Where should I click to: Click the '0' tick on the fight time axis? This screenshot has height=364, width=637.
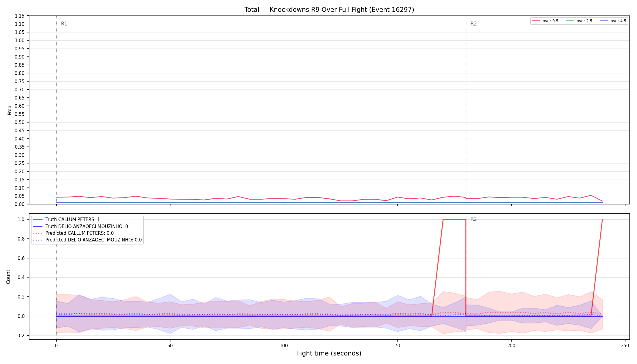click(x=56, y=345)
